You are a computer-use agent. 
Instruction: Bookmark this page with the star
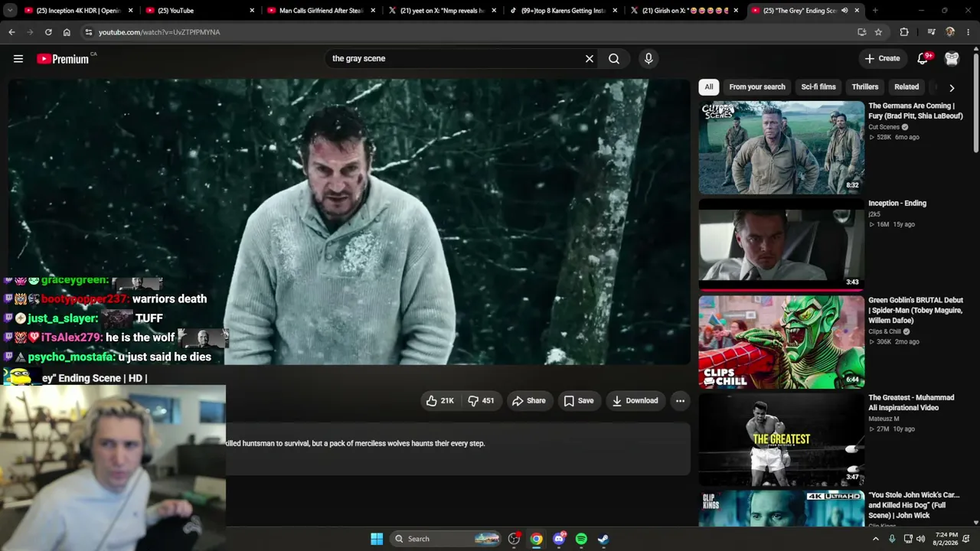click(x=878, y=32)
